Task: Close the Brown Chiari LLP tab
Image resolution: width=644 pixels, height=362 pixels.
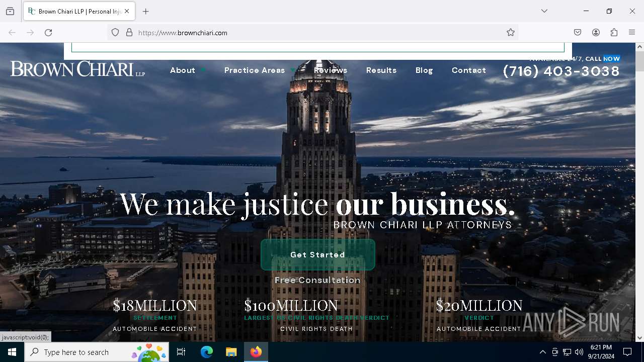Action: tap(127, 11)
